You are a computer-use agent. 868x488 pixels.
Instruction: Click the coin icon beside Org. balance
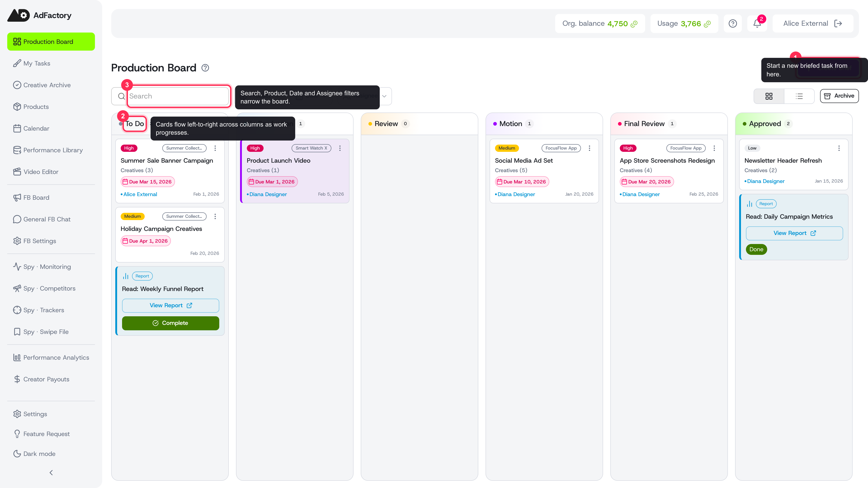click(634, 23)
